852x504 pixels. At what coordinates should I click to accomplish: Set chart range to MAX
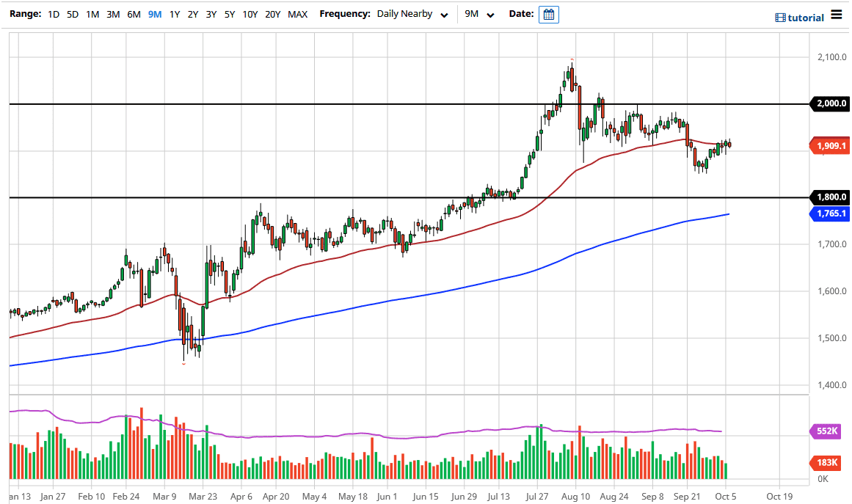click(297, 14)
